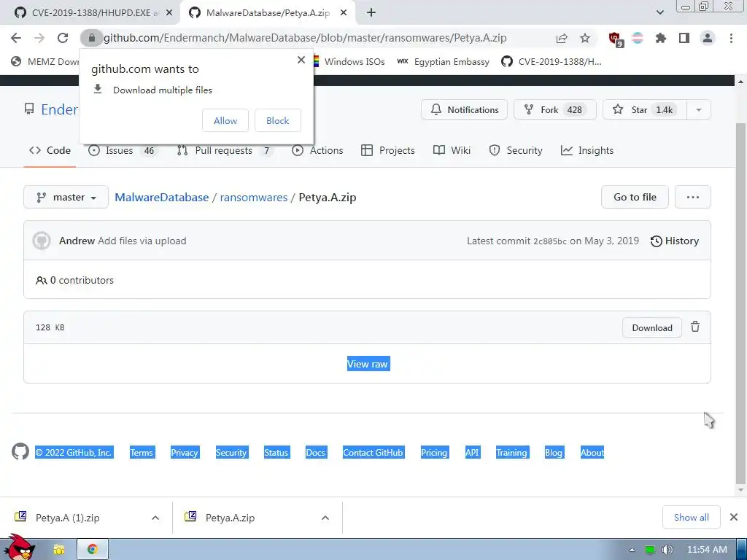This screenshot has width=747, height=560.
Task: Switch to the Code tab
Action: (x=50, y=150)
